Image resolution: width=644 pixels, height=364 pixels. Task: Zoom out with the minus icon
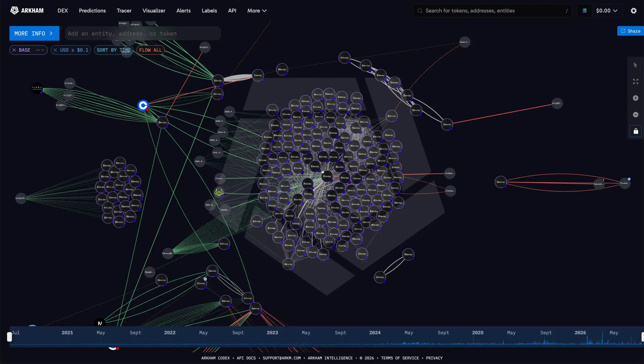(635, 114)
